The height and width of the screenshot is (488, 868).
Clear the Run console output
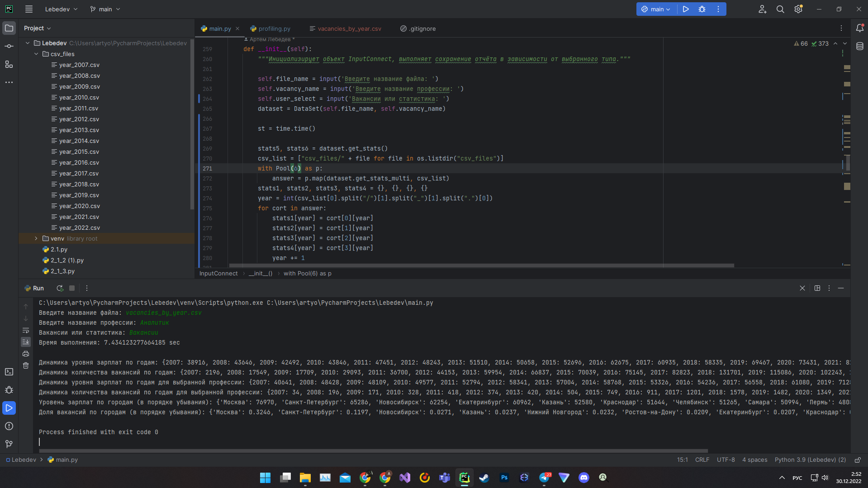click(x=26, y=365)
